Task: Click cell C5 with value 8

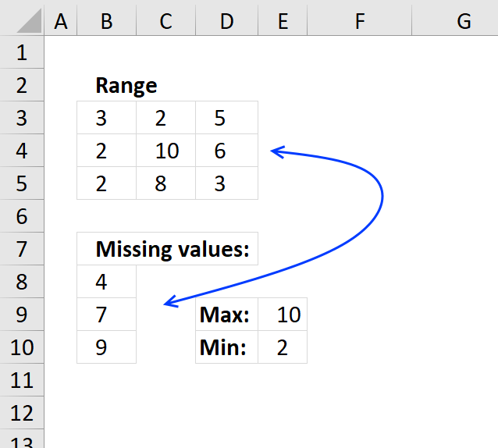Action: [x=166, y=183]
